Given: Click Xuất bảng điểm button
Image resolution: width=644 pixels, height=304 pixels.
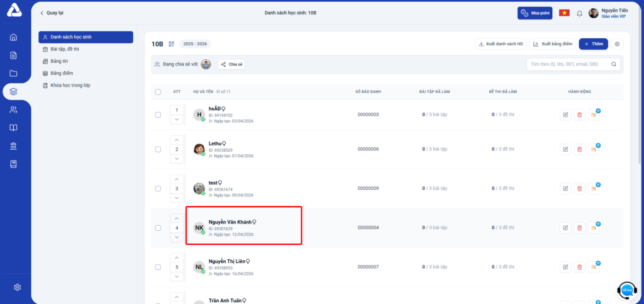Looking at the screenshot, I should pyautogui.click(x=553, y=44).
